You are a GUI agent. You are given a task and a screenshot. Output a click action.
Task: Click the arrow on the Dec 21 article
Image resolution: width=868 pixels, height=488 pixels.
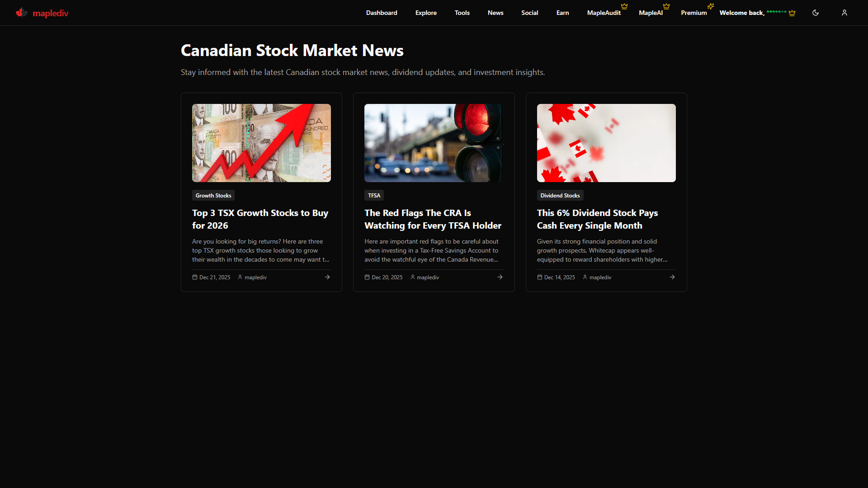(327, 277)
